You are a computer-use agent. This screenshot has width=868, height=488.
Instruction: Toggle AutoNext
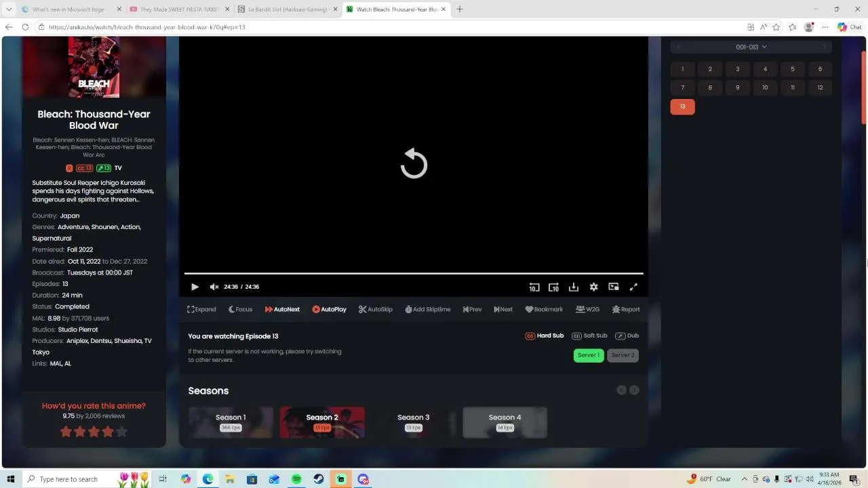[x=282, y=309]
